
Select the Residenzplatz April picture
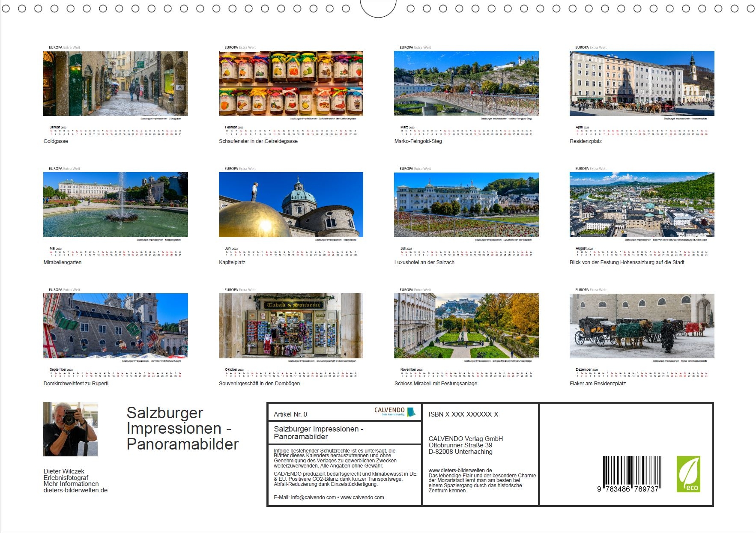pos(642,83)
